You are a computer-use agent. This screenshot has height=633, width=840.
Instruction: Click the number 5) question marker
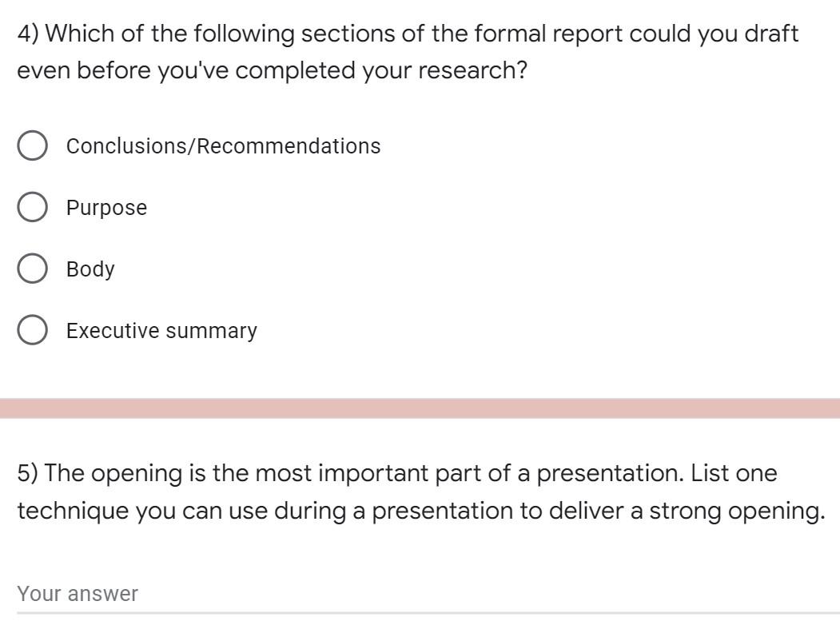pos(28,473)
